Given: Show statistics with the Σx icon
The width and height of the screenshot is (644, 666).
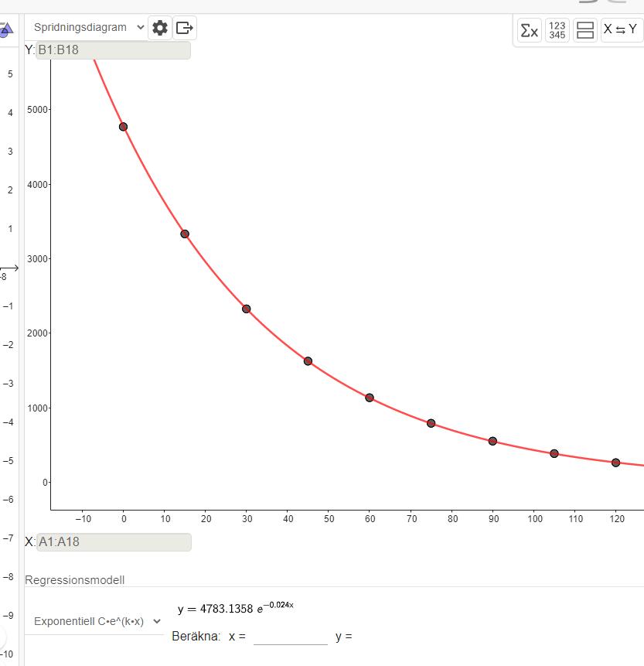Looking at the screenshot, I should pos(529,30).
